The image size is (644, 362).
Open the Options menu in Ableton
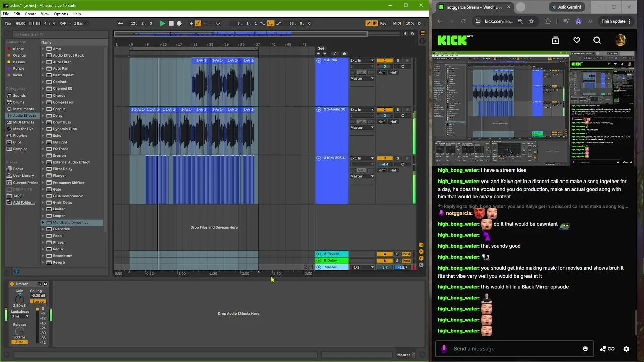coord(61,14)
